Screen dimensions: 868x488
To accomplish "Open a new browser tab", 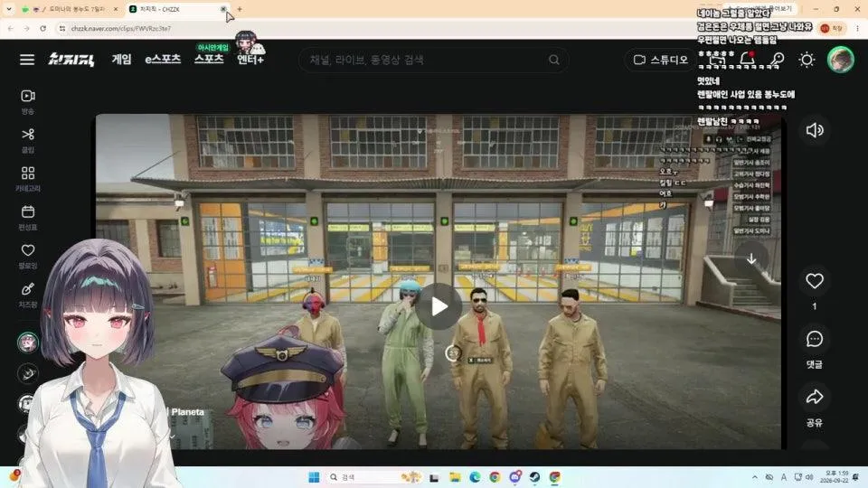I will point(240,9).
